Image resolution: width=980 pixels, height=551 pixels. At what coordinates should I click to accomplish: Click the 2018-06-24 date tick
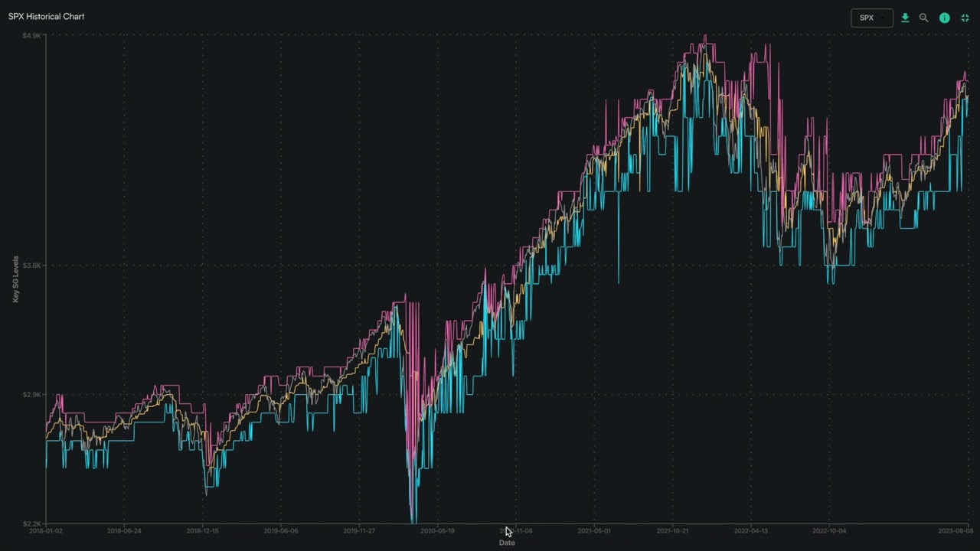(x=124, y=530)
